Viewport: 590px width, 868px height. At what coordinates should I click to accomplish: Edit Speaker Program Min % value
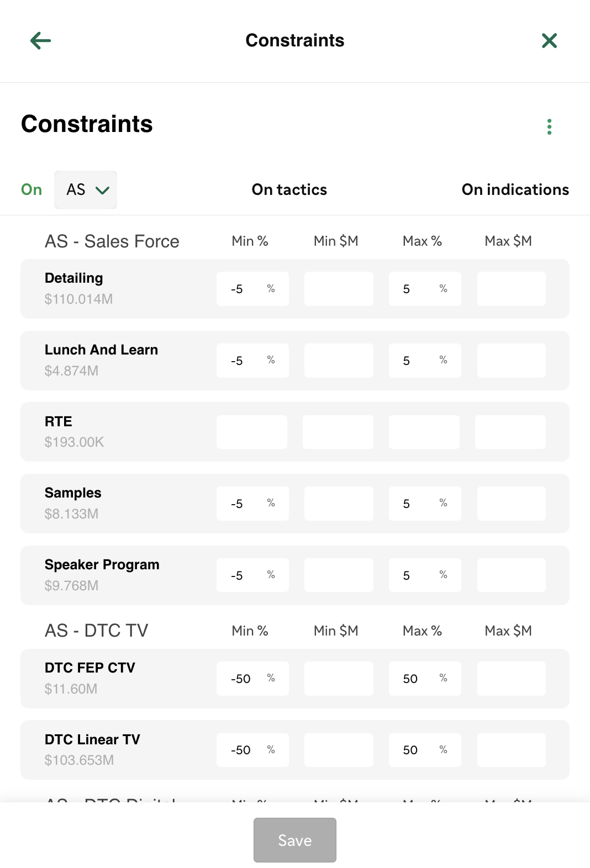[252, 575]
